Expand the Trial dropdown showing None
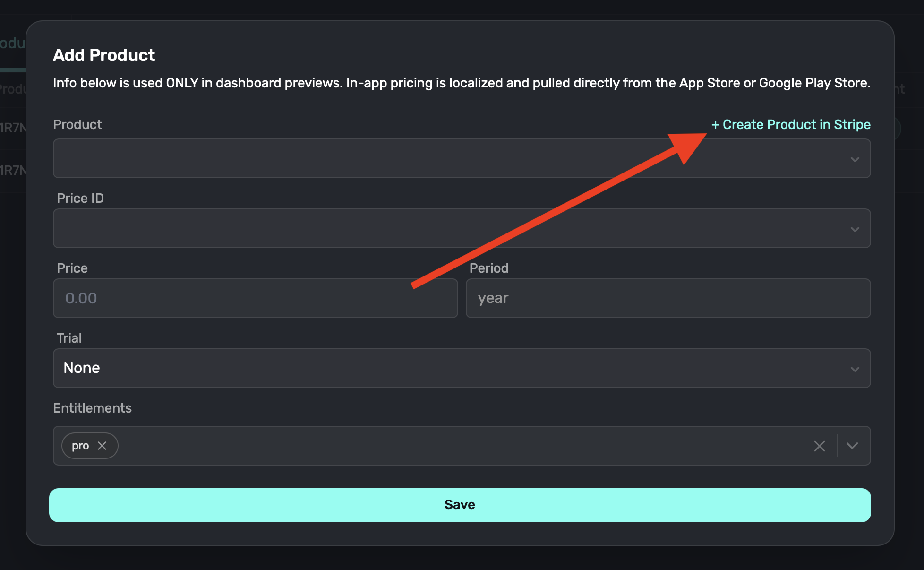Image resolution: width=924 pixels, height=570 pixels. (x=461, y=368)
